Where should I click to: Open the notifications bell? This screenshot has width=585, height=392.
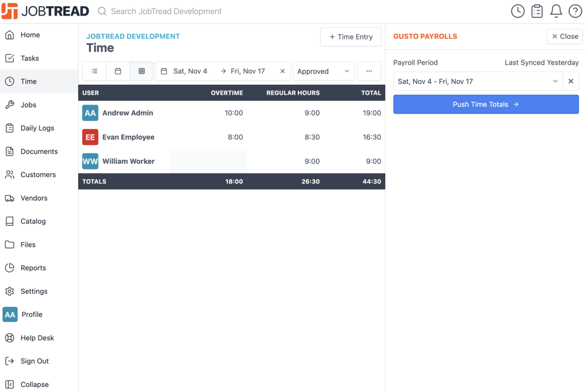coord(556,11)
